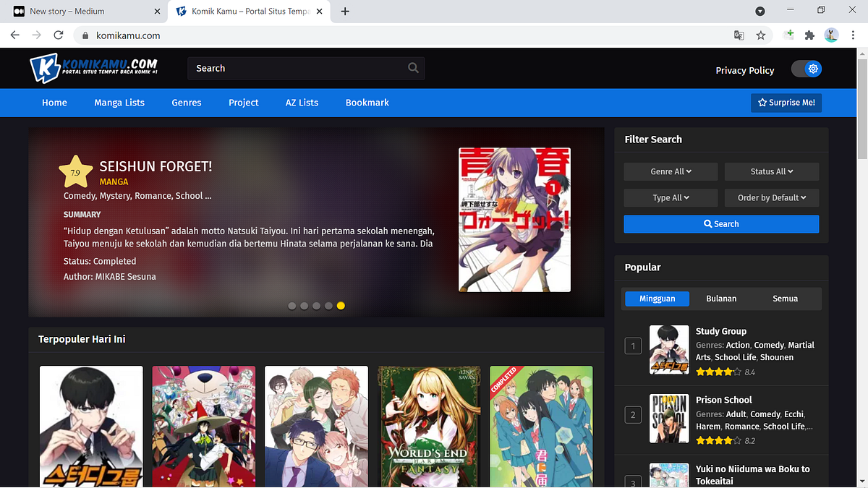Open AZ Lists in navigation
868x488 pixels.
coord(302,103)
